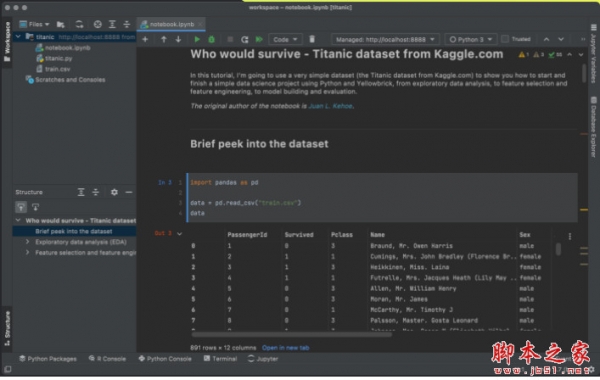This screenshot has width=600, height=380.
Task: Collapse the Out 3 output with chevron
Action: point(179,235)
